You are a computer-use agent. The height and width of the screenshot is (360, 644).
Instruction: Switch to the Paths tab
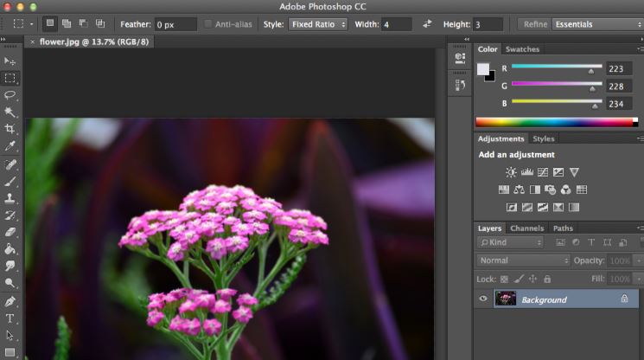(563, 228)
